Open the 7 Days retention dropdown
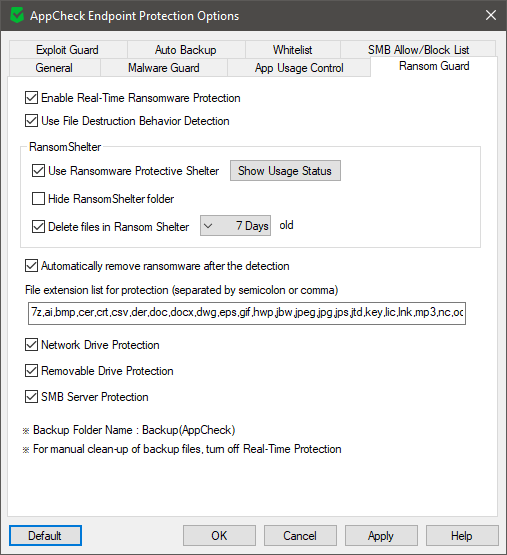The image size is (507, 555). click(x=235, y=225)
